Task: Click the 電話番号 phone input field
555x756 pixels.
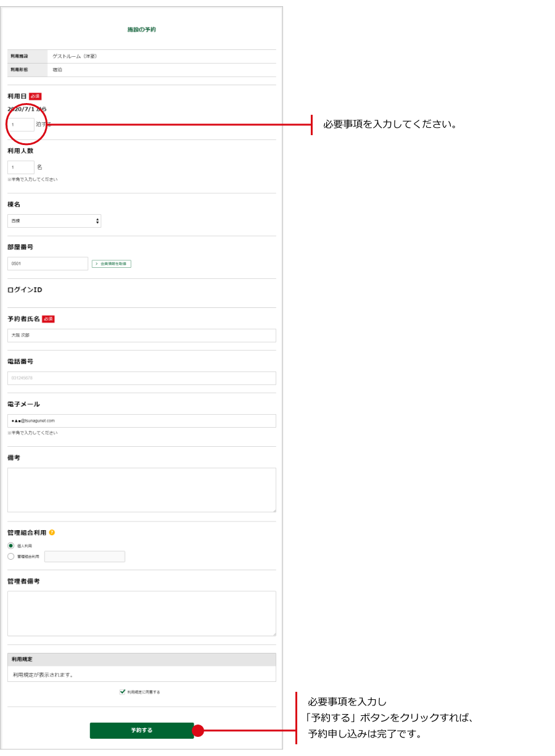Action: 141,378
